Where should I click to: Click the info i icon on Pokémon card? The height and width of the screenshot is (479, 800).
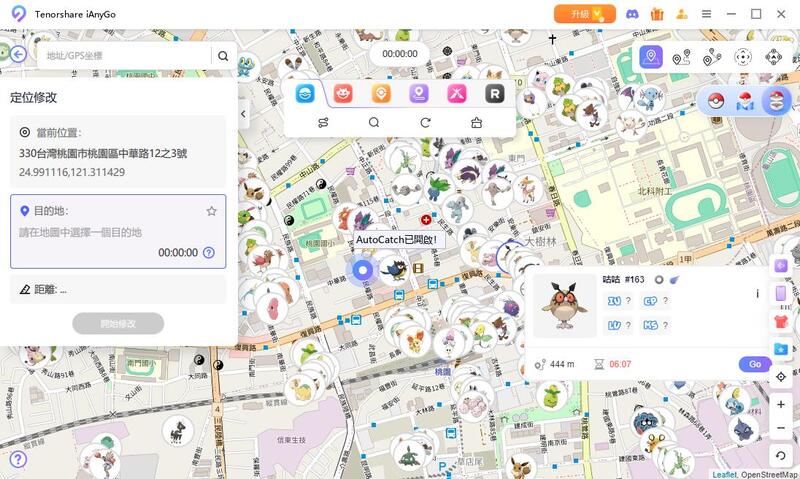757,294
